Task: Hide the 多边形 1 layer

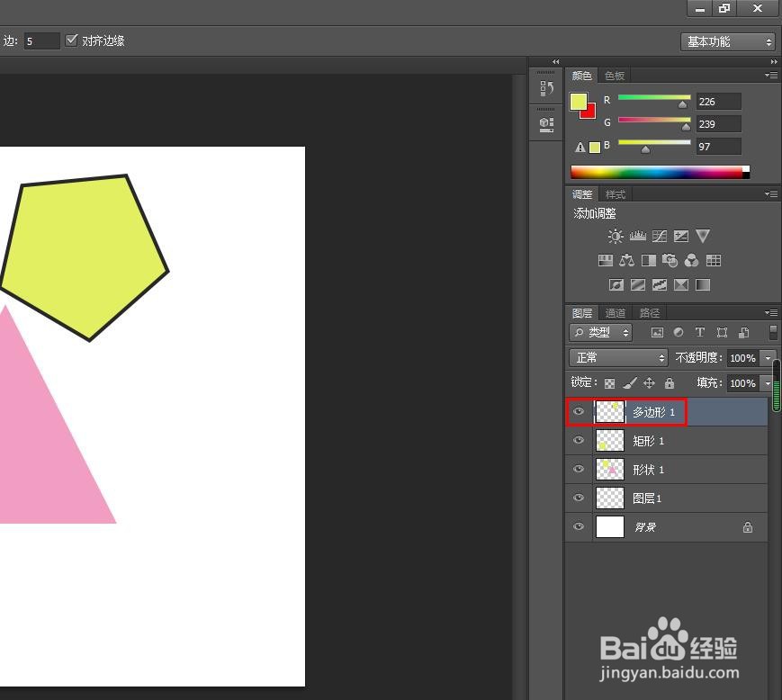Action: (x=579, y=411)
